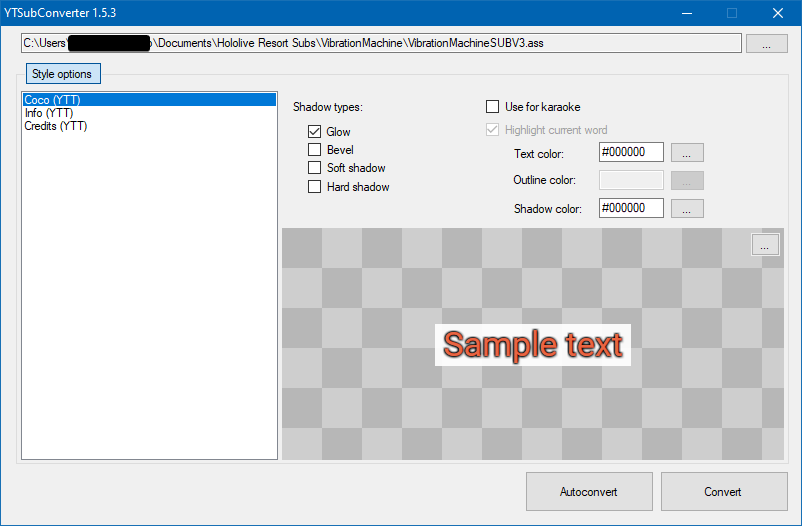Open color picker for Text color
The image size is (802, 526).
tap(687, 152)
